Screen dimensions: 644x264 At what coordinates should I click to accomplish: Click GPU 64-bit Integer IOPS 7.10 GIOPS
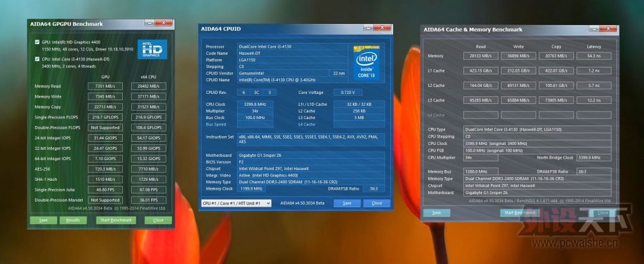point(105,159)
